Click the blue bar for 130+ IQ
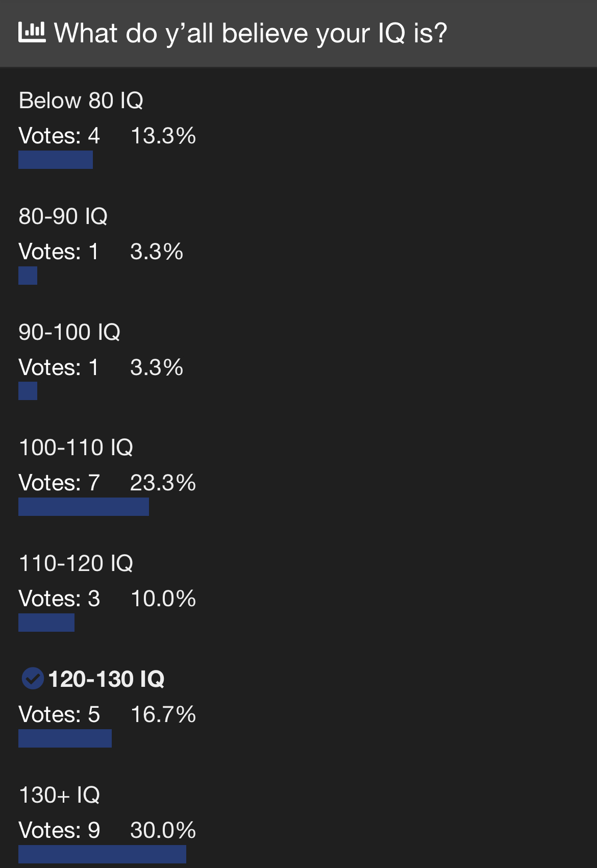597x868 pixels. click(102, 854)
